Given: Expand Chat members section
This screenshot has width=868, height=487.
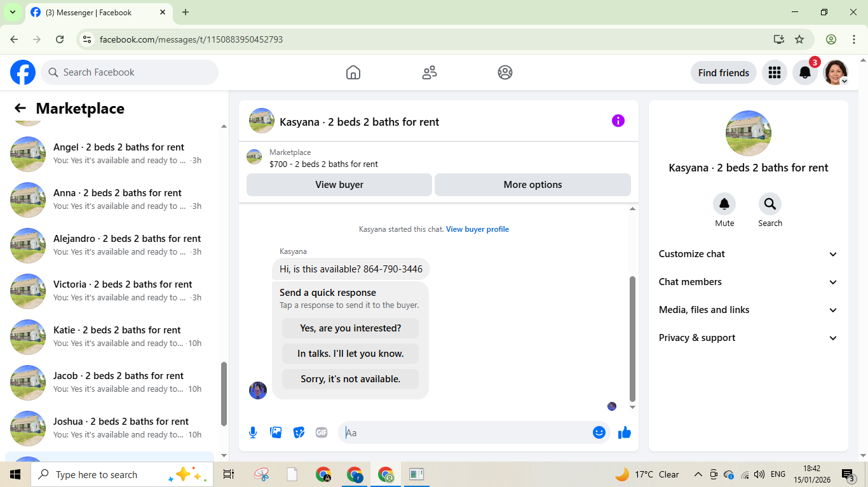Looking at the screenshot, I should point(748,282).
